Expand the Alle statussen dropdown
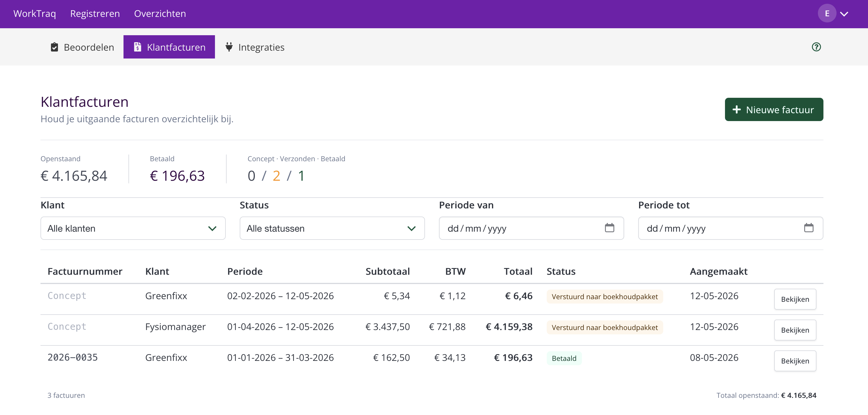 (x=332, y=228)
